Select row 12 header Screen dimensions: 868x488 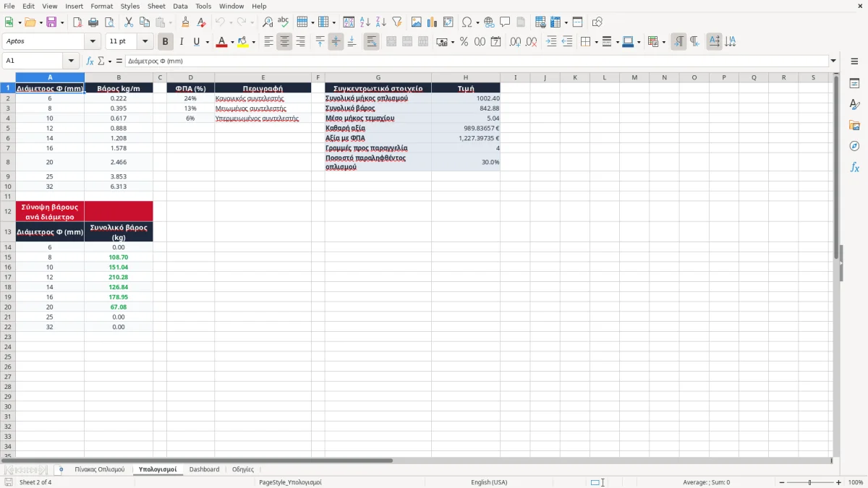coord(8,211)
